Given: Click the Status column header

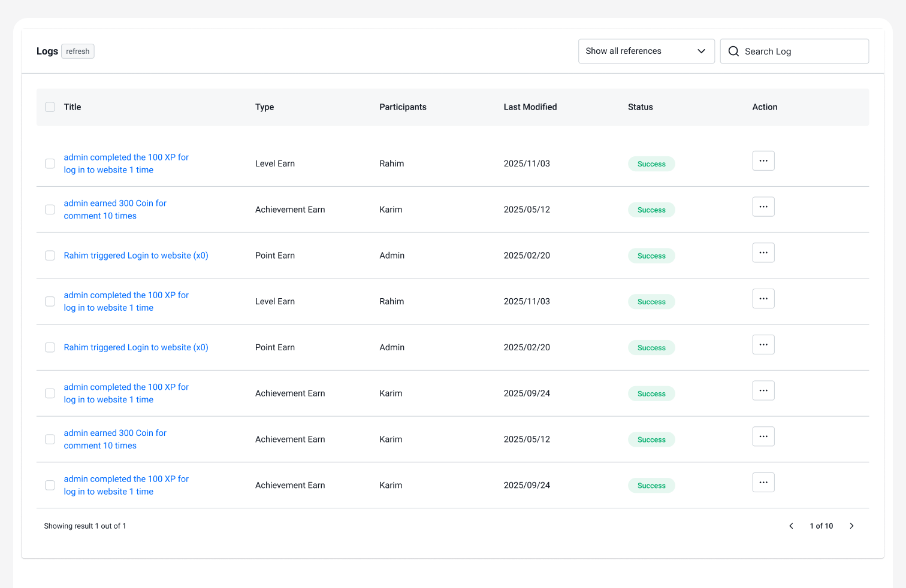Looking at the screenshot, I should point(640,107).
